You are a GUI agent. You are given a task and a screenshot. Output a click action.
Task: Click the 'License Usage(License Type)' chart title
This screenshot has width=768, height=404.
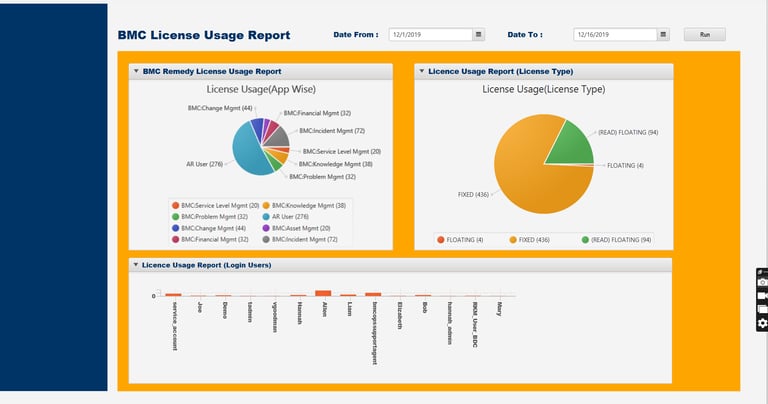click(544, 89)
